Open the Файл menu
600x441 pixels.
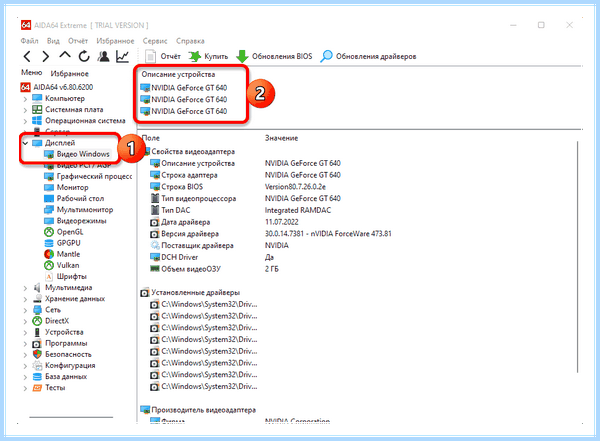[x=29, y=41]
